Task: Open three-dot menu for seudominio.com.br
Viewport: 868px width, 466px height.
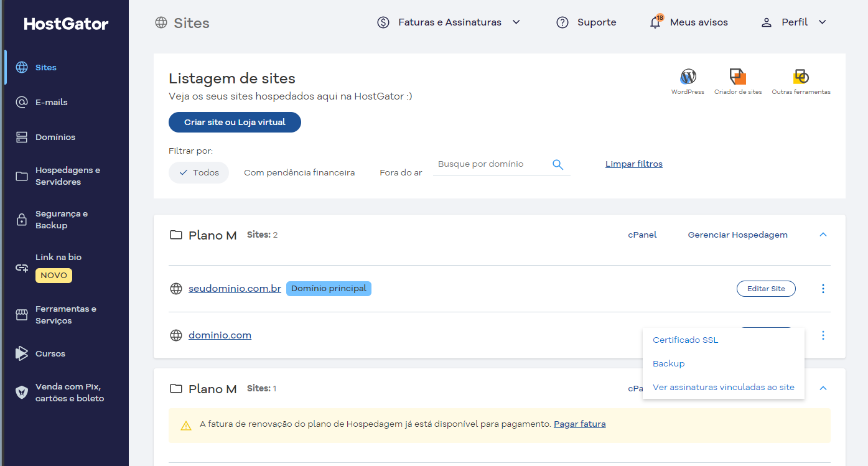Action: [x=823, y=289]
